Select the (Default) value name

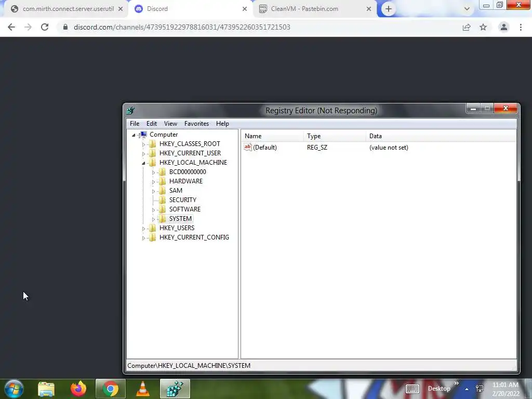[x=264, y=147]
